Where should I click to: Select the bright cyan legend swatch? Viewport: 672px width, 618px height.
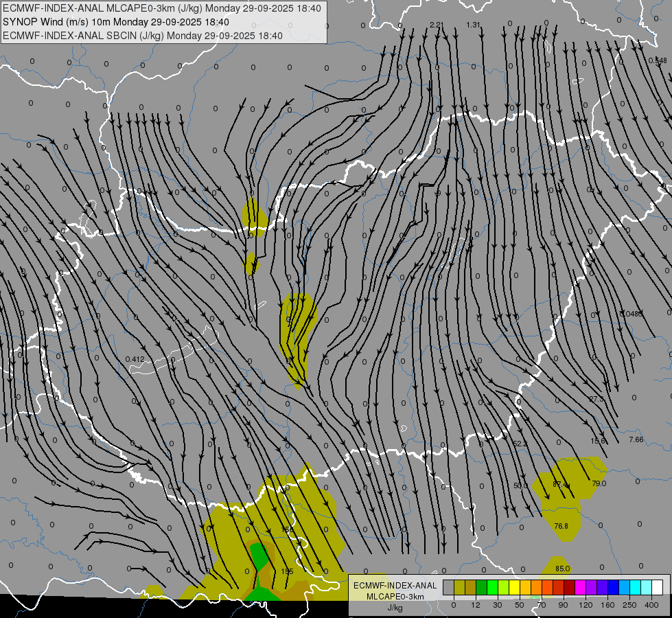(x=635, y=587)
